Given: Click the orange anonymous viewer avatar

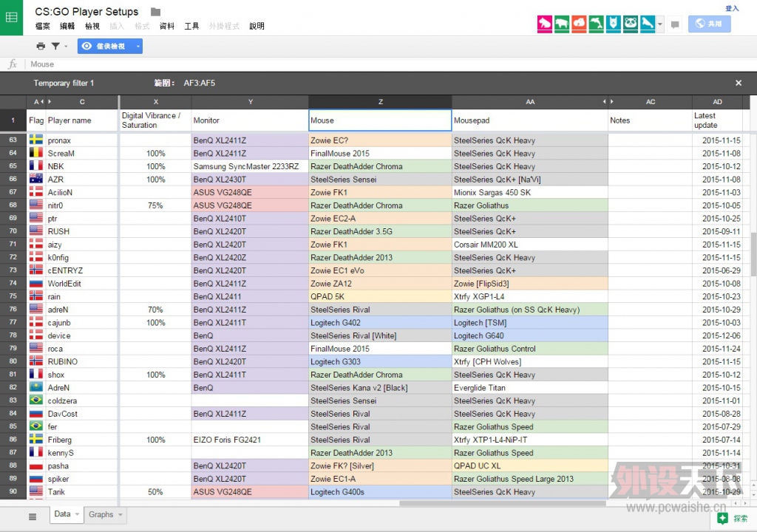Looking at the screenshot, I should coord(579,24).
